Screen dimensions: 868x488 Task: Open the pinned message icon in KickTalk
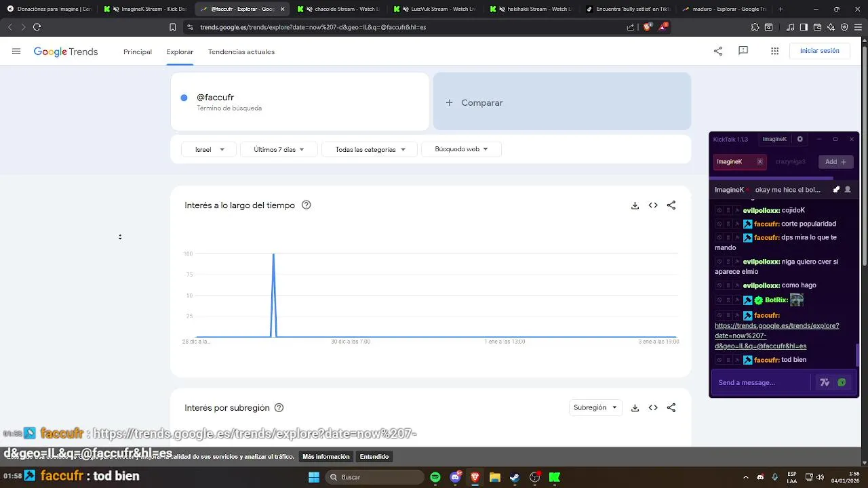point(836,190)
